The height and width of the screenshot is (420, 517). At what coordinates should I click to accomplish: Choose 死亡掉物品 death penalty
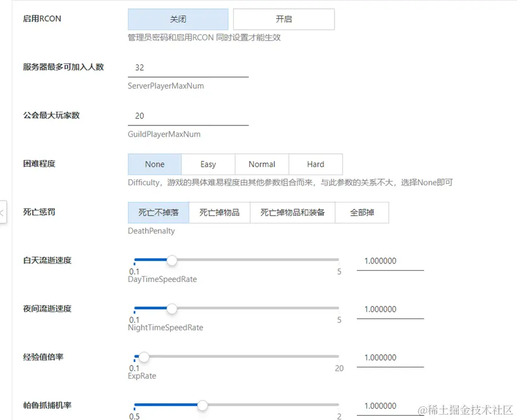(x=219, y=213)
